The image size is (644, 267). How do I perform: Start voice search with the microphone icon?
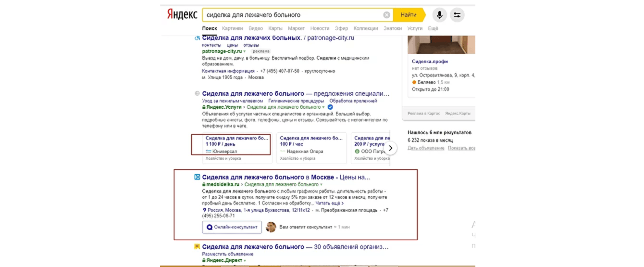coord(439,15)
